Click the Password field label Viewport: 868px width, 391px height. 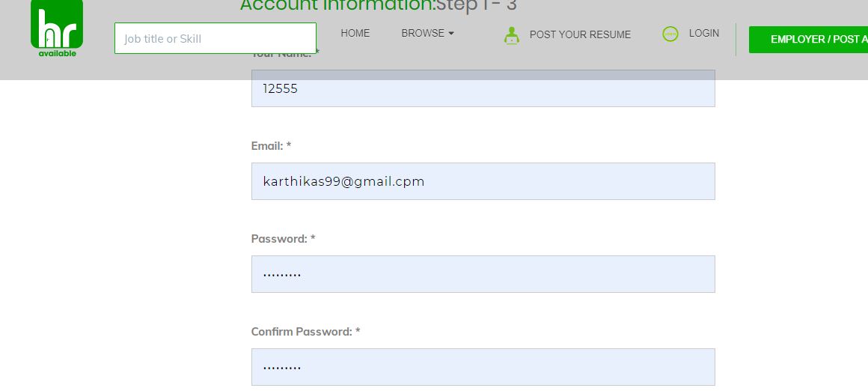tap(284, 239)
